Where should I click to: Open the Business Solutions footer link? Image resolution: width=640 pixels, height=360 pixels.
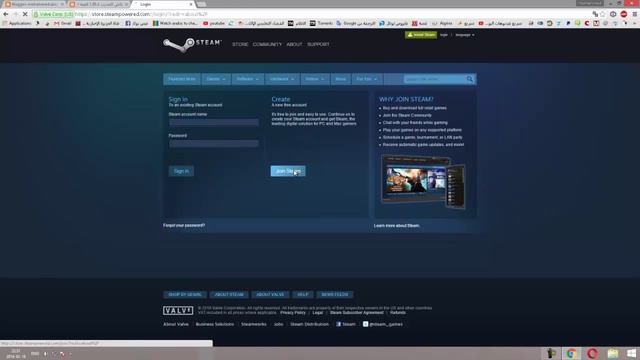point(215,324)
